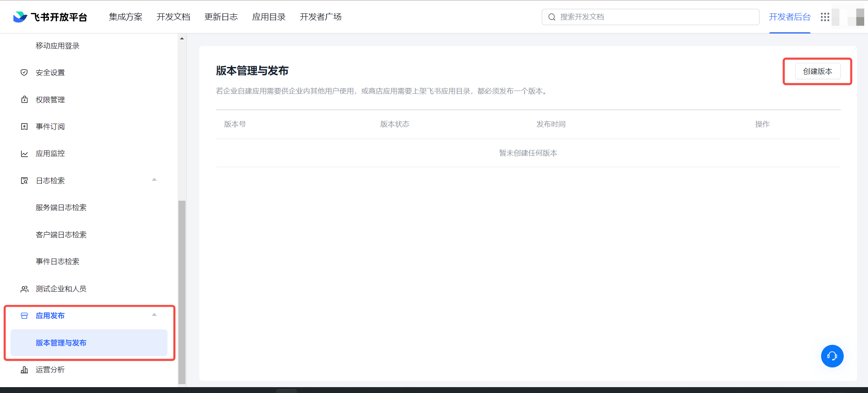
Task: Collapse the 应用发布 section arrow
Action: click(154, 315)
